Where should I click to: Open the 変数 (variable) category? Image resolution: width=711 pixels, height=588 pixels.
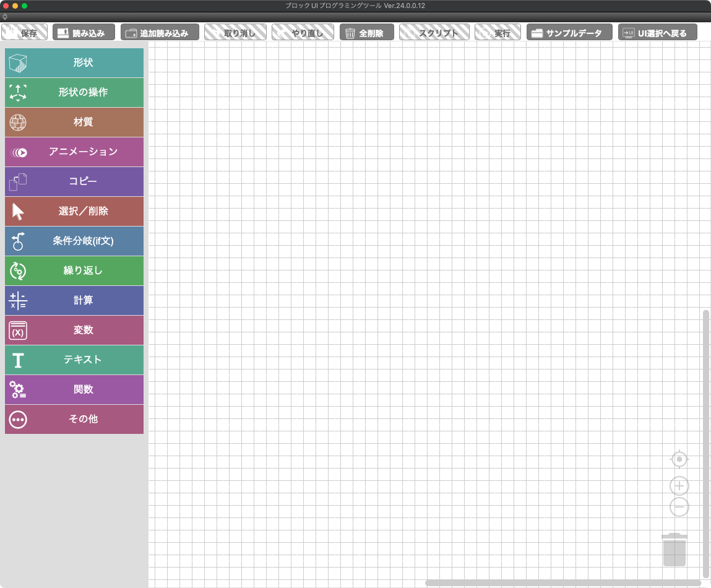[74, 331]
